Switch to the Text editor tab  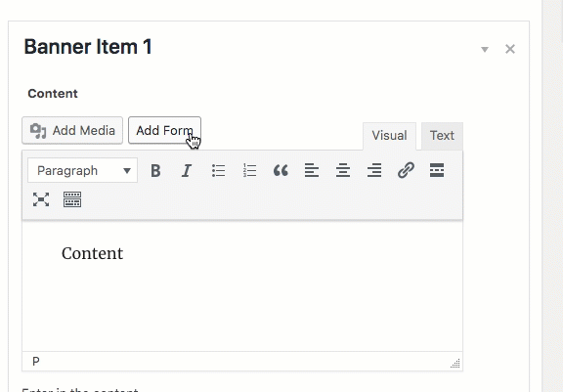click(442, 136)
